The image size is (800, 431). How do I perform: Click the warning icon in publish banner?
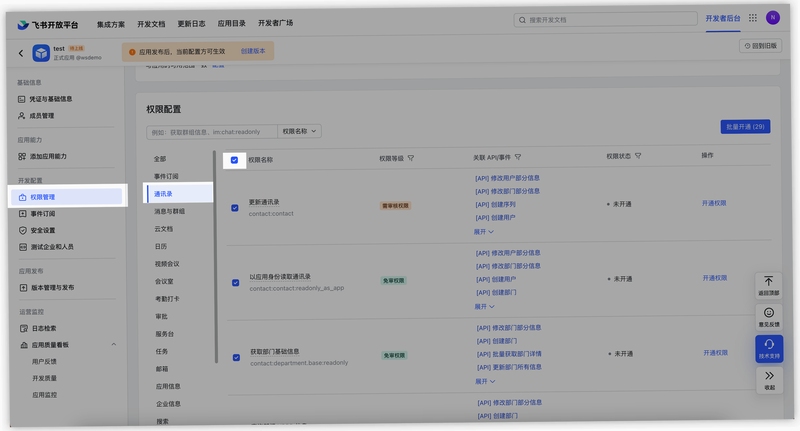click(x=132, y=52)
